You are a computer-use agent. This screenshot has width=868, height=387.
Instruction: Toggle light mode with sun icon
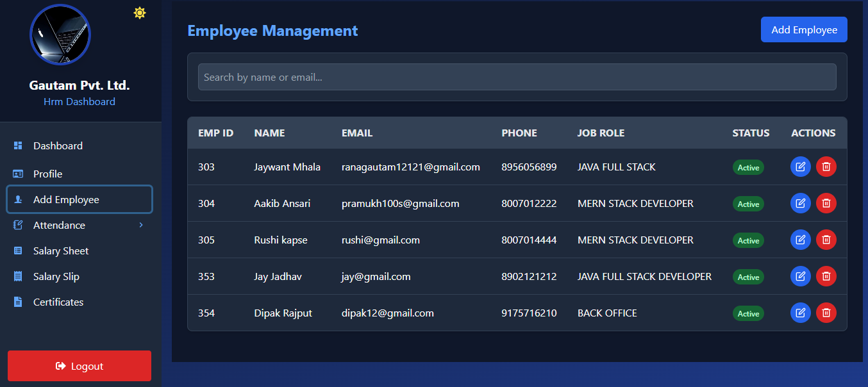(x=140, y=13)
